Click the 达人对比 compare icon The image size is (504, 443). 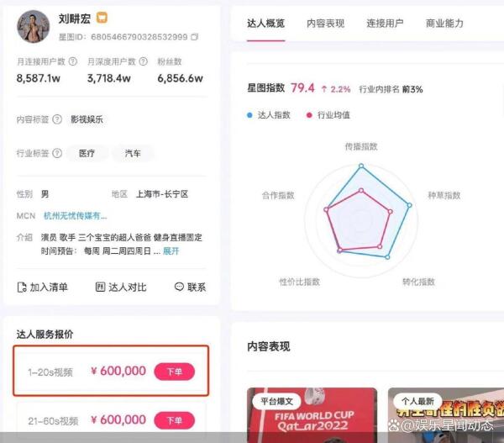click(100, 287)
